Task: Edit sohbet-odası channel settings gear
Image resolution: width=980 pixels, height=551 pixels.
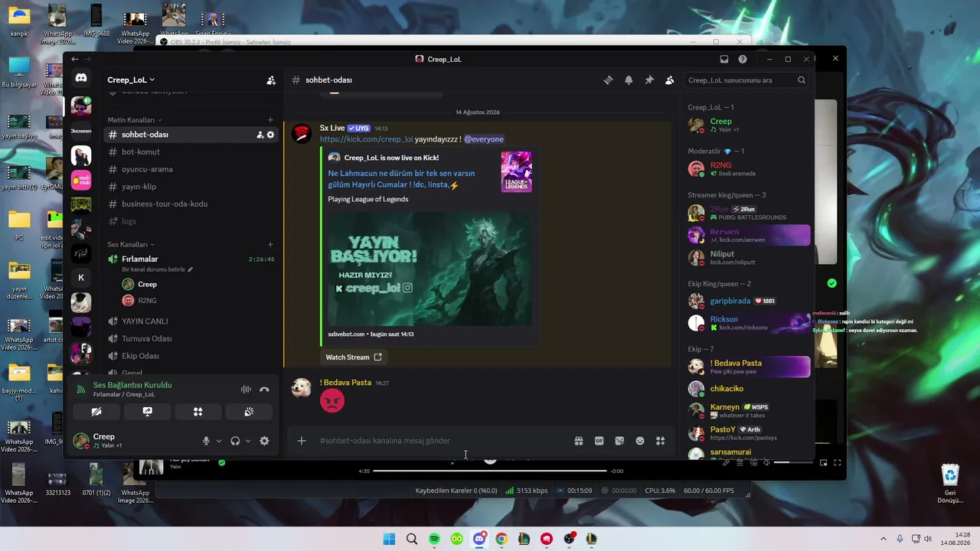Action: pos(270,135)
